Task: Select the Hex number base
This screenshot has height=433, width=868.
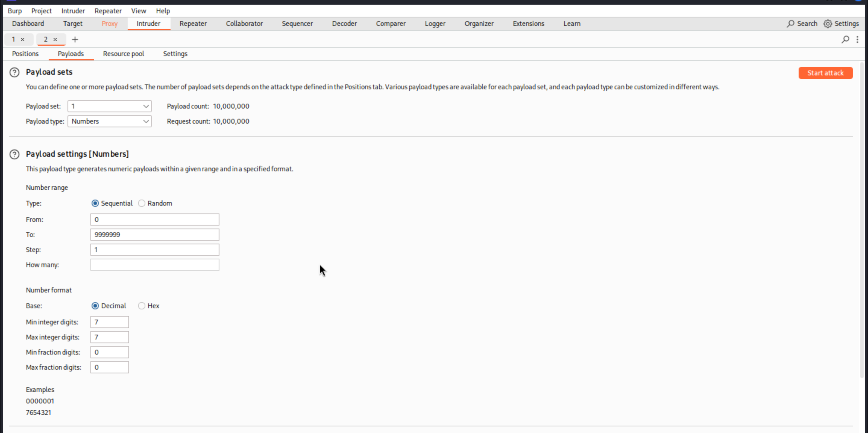Action: 142,306
